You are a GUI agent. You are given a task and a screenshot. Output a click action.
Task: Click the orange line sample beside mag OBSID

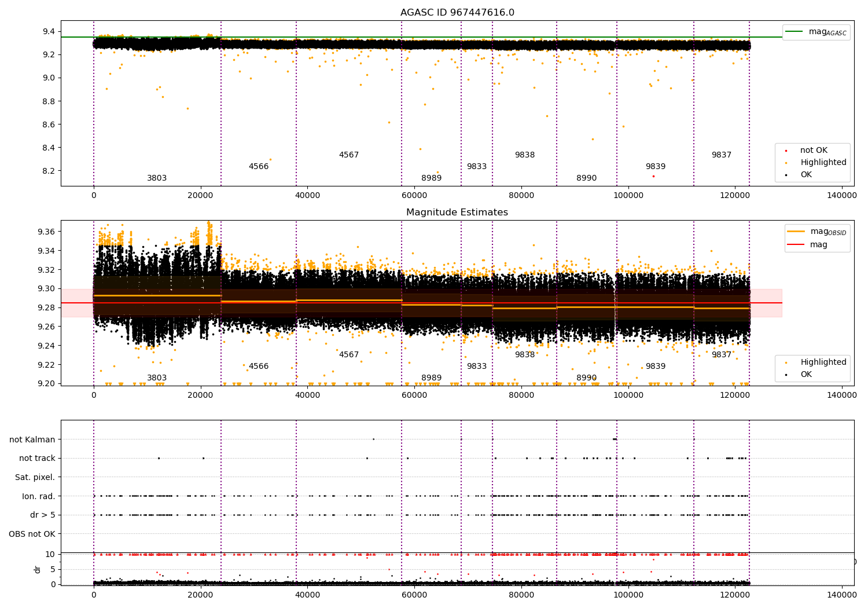(x=796, y=232)
